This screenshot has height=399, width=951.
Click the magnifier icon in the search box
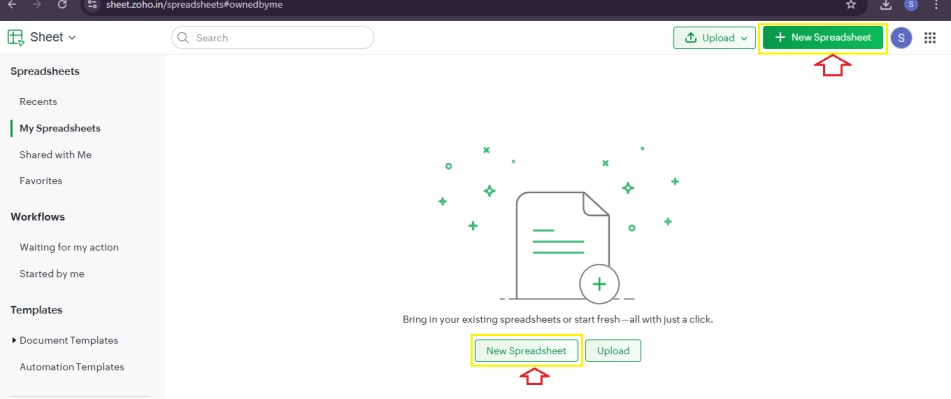[x=183, y=38]
